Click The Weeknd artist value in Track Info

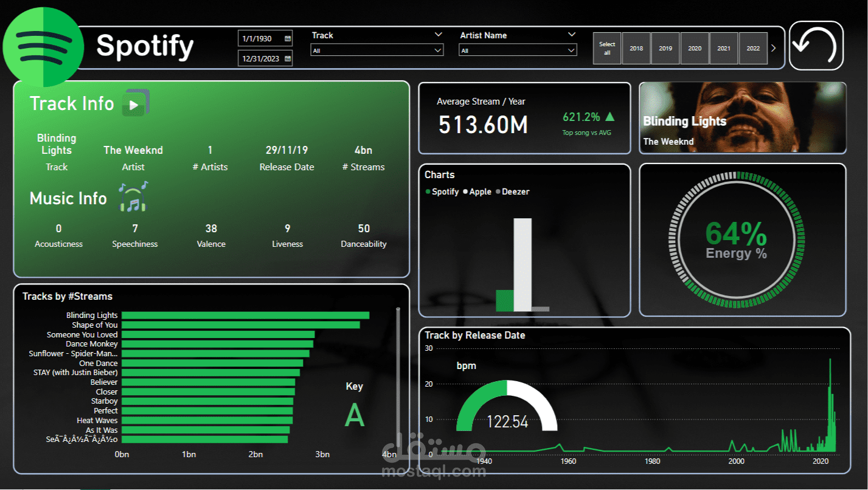click(133, 150)
